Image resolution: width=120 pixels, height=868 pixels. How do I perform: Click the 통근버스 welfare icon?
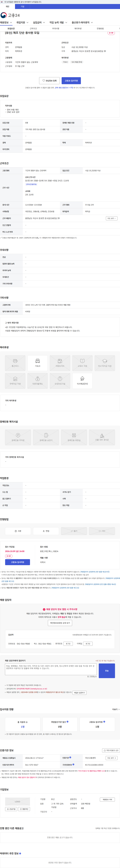pos(15,363)
